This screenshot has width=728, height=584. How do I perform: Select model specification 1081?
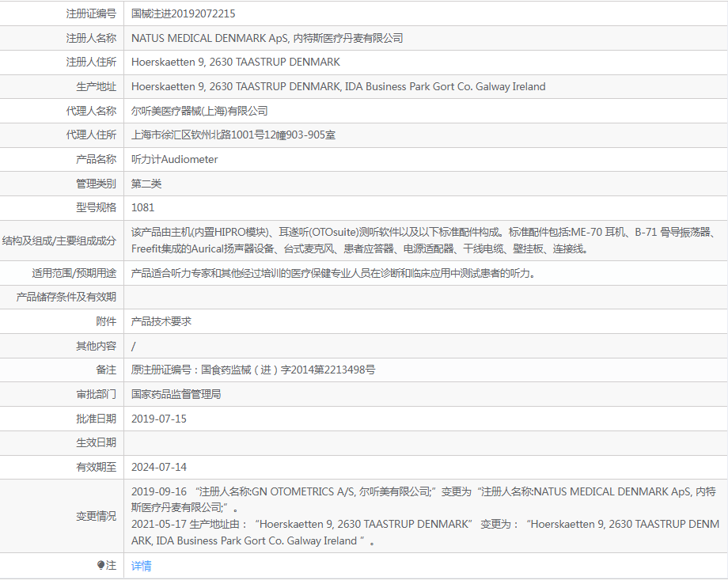[143, 207]
